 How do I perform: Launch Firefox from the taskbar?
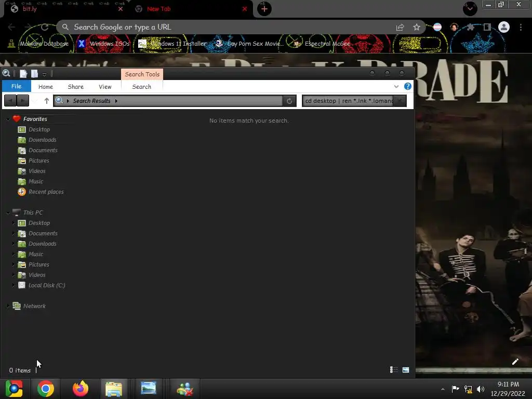click(x=81, y=389)
